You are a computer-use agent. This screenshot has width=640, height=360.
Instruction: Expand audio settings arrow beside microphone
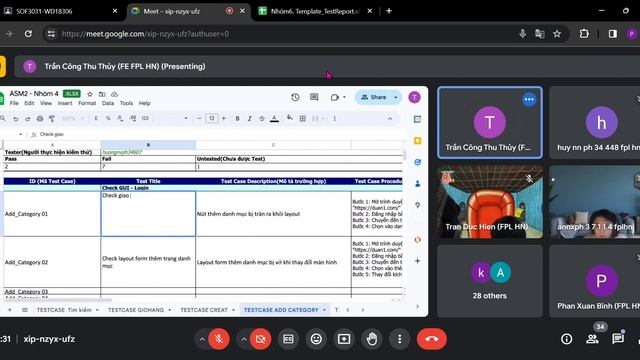click(x=202, y=339)
